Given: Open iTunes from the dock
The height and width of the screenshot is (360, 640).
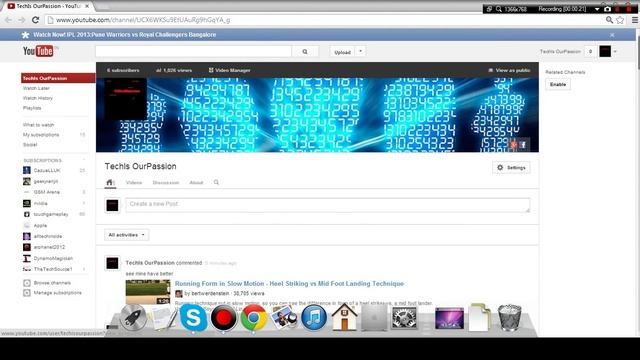Looking at the screenshot, I should (x=314, y=317).
